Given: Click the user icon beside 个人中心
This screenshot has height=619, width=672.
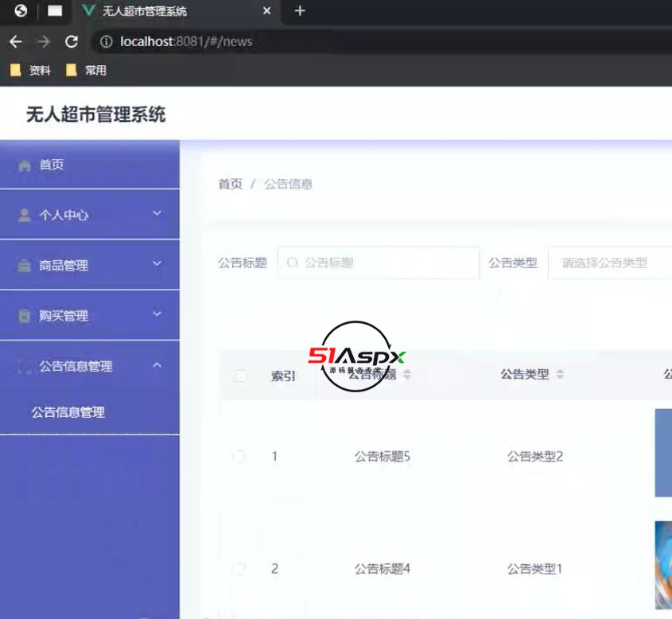Looking at the screenshot, I should (25, 216).
